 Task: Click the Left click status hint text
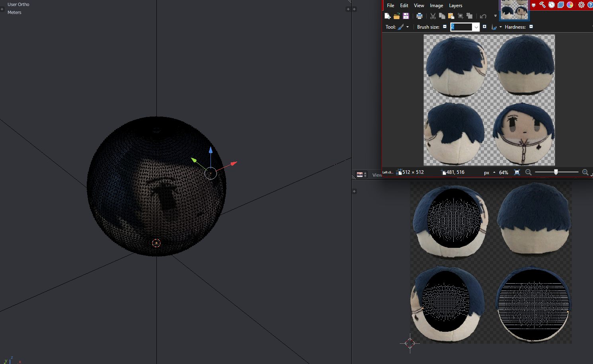pos(388,172)
